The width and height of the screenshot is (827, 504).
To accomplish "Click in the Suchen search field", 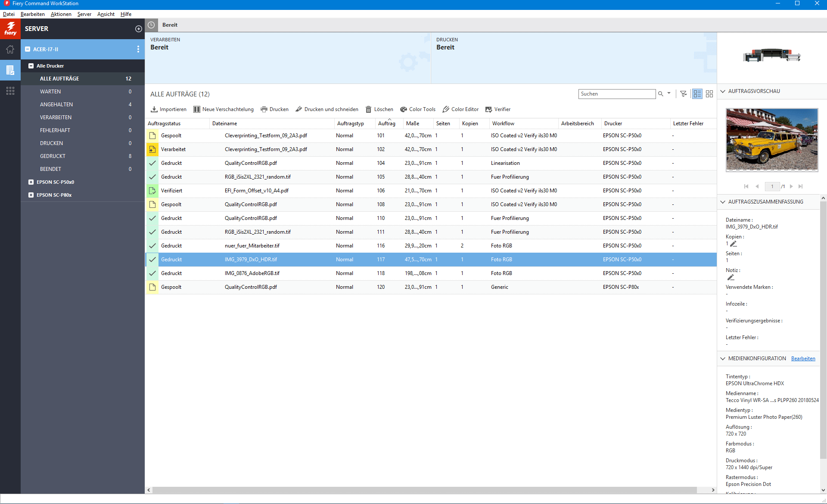I will pyautogui.click(x=616, y=94).
